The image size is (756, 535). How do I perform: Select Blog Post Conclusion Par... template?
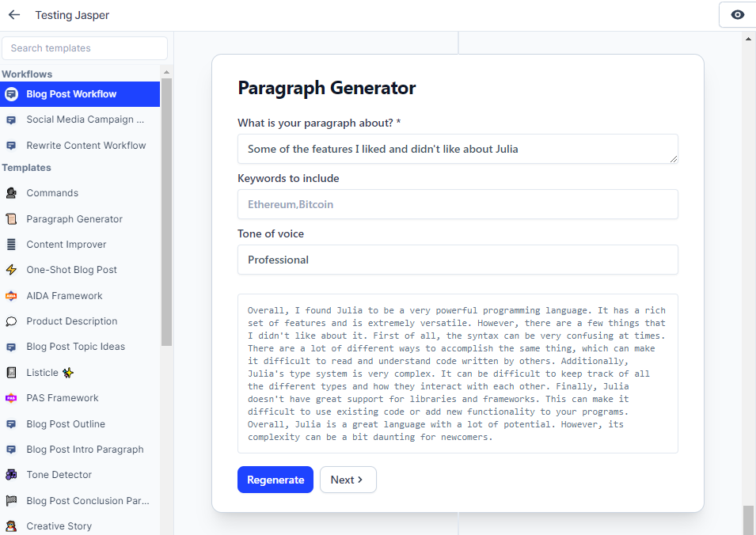pyautogui.click(x=80, y=501)
